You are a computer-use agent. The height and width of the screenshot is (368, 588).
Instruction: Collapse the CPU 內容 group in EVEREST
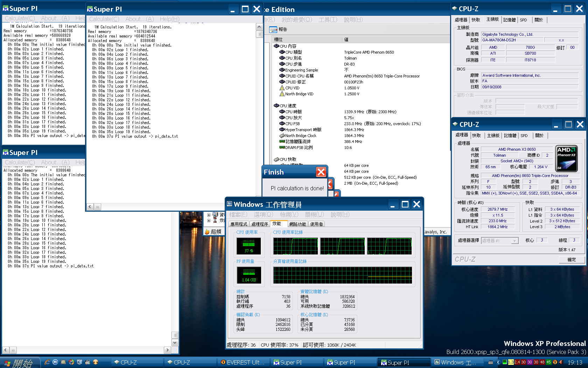point(276,46)
